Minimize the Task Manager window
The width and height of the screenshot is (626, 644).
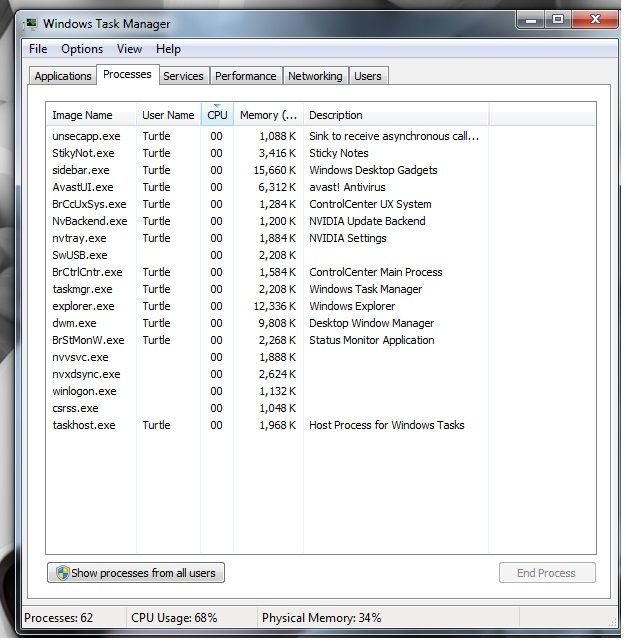pyautogui.click(x=531, y=20)
